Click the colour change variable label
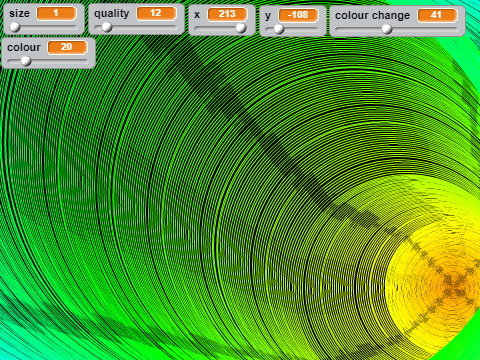Image resolution: width=480 pixels, height=360 pixels. click(x=372, y=16)
